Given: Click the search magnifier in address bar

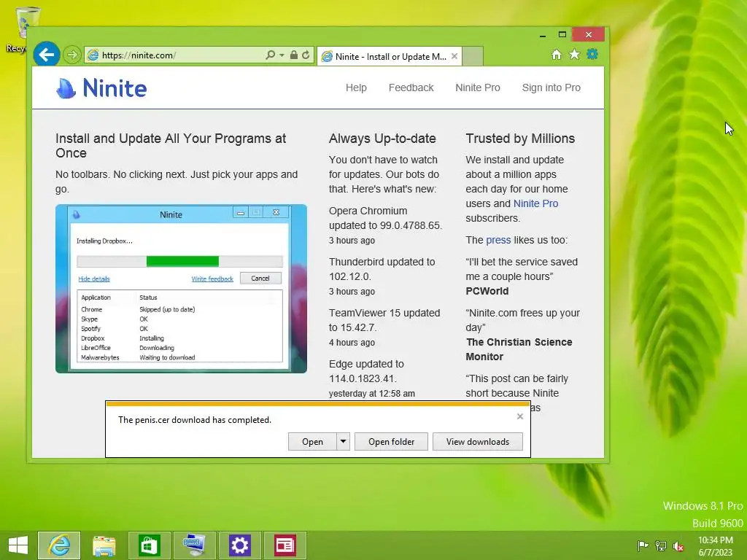Looking at the screenshot, I should (x=270, y=55).
